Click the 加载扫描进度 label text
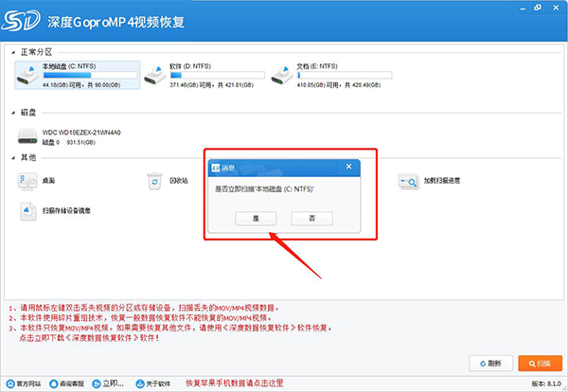Screen dimensions: 568x392 [442, 181]
